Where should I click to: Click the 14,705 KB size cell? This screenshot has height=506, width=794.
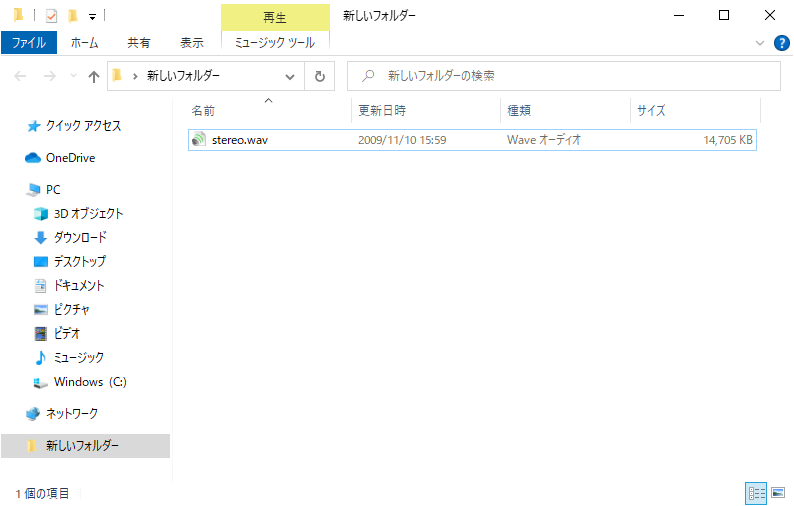(x=728, y=140)
